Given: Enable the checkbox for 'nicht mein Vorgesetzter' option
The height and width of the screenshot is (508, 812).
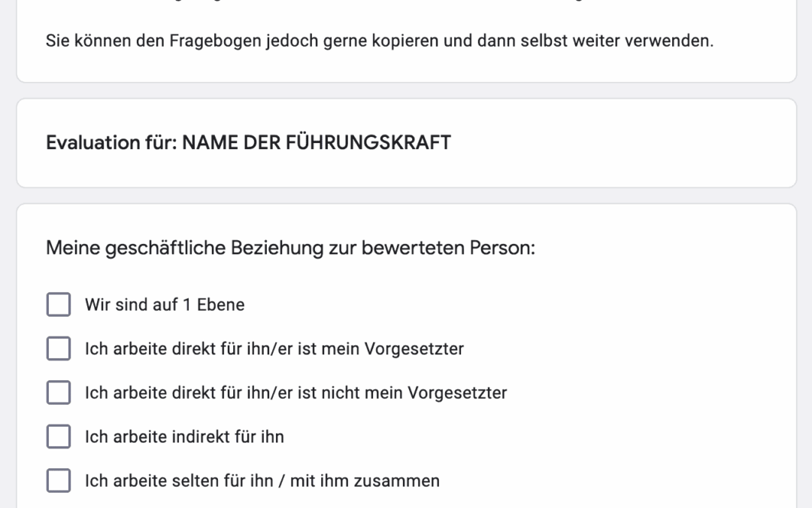Looking at the screenshot, I should click(59, 392).
